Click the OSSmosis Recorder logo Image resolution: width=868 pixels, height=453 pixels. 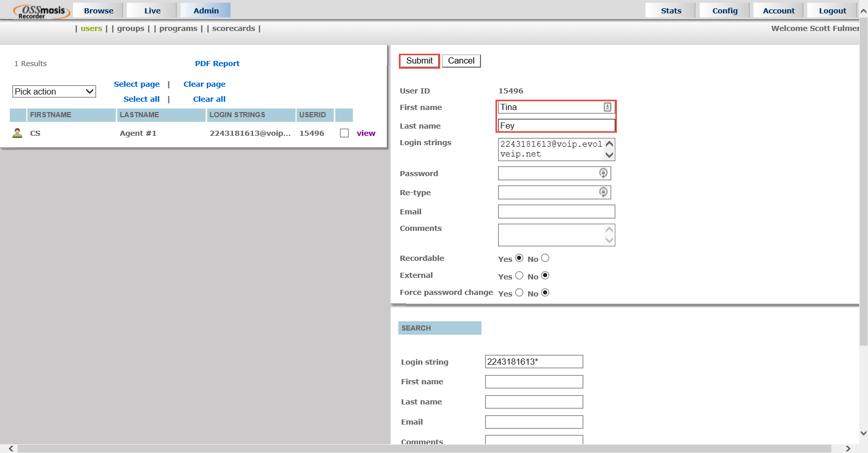pos(41,11)
